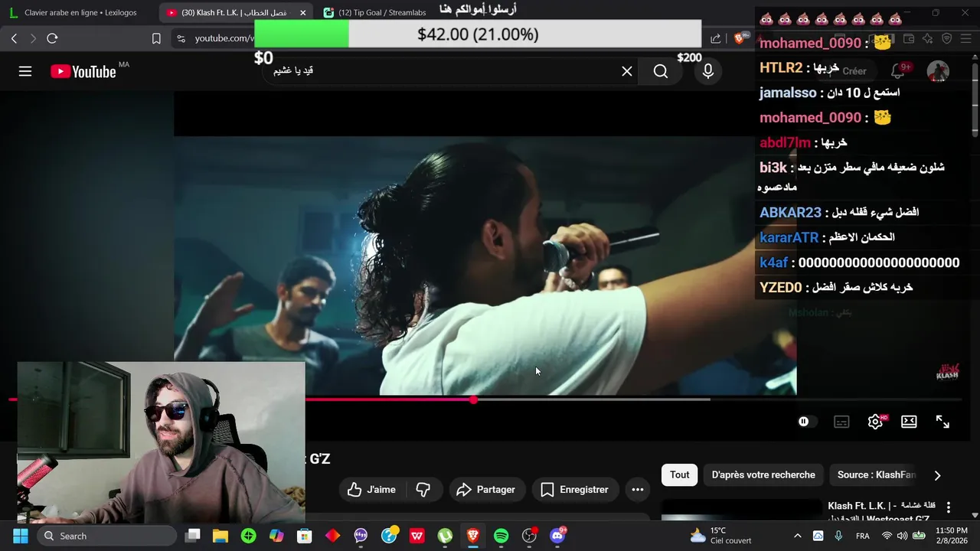
Task: Click the share icon in the address bar
Action: (716, 38)
